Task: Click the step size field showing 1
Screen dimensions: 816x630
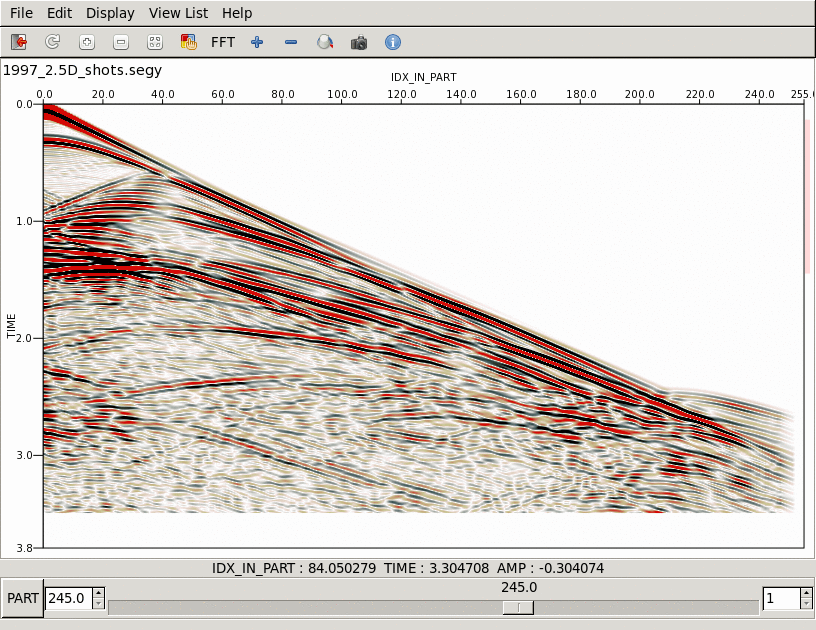Action: click(x=781, y=598)
